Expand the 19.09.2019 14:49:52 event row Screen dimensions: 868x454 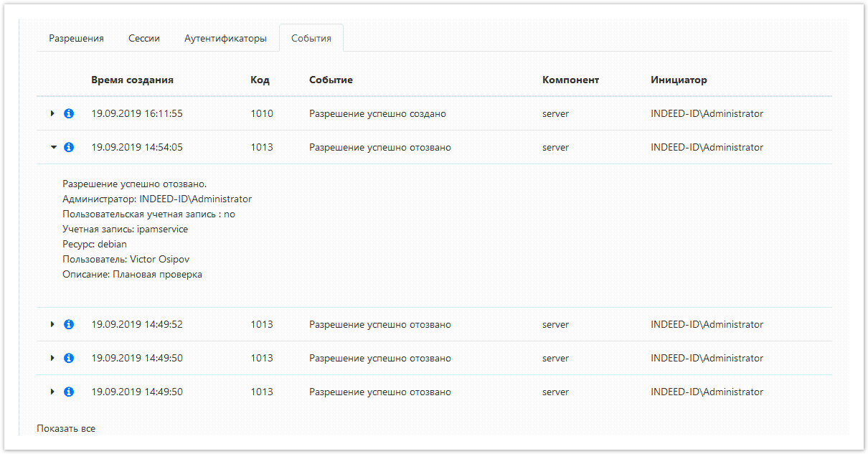coord(52,324)
